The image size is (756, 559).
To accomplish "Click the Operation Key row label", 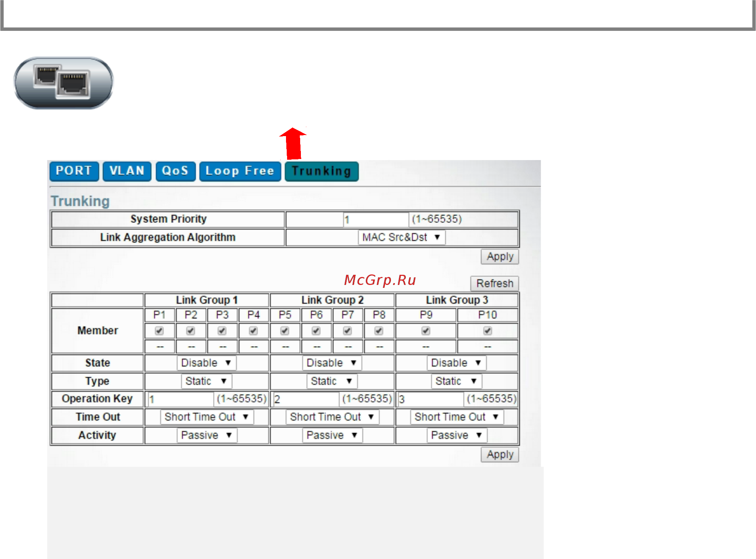I will point(97,399).
